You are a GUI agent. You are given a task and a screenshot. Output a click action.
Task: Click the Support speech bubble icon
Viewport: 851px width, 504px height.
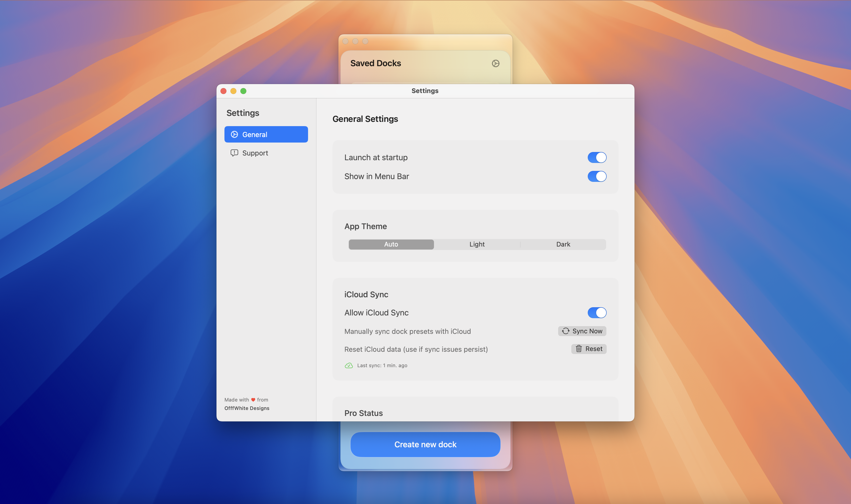(234, 153)
